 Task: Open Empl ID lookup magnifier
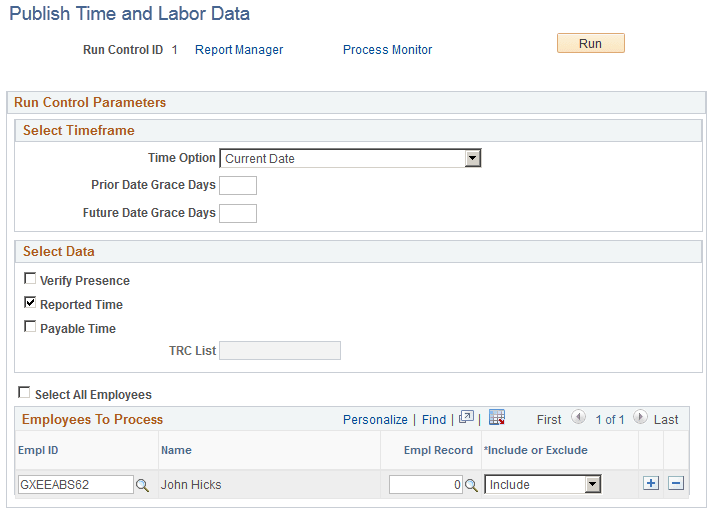pyautogui.click(x=142, y=485)
